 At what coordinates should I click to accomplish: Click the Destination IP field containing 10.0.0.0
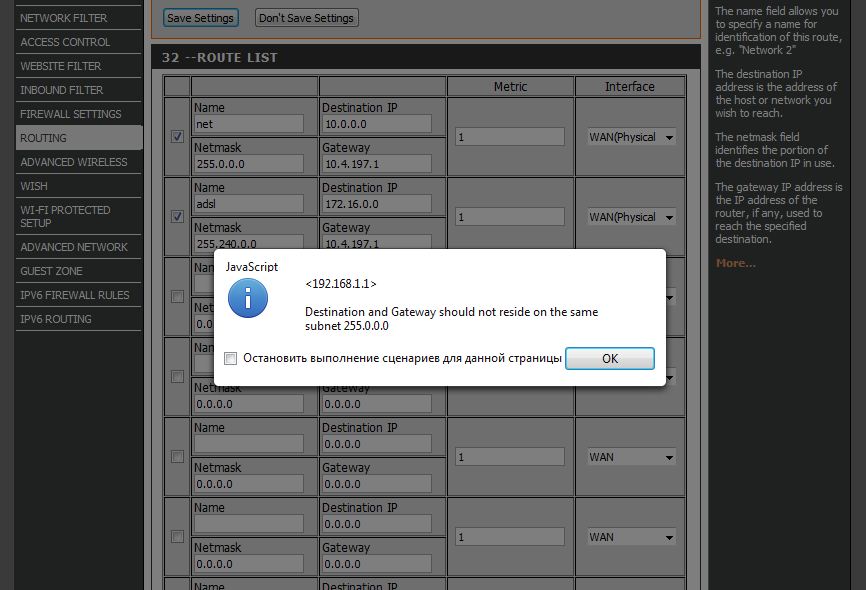coord(376,124)
